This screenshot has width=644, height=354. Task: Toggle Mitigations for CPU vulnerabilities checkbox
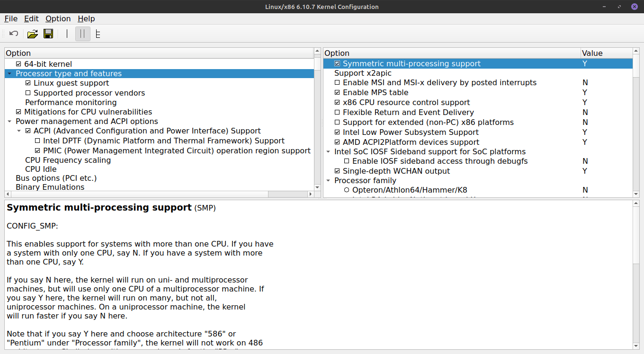coord(18,112)
